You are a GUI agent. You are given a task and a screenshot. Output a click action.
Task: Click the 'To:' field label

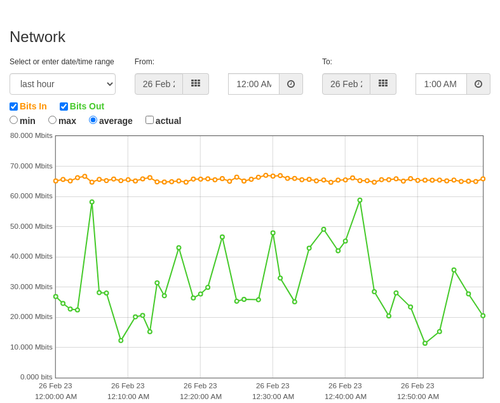pyautogui.click(x=327, y=62)
